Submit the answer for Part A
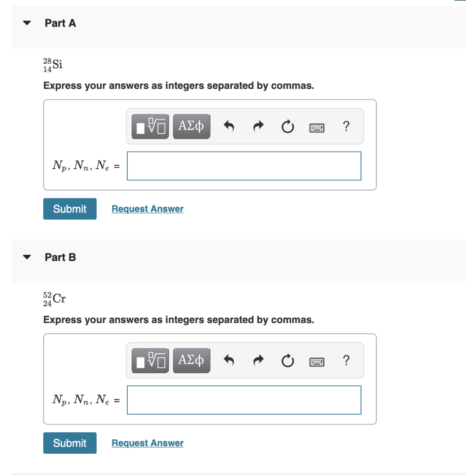Viewport: 466px width, 476px height. [70, 209]
